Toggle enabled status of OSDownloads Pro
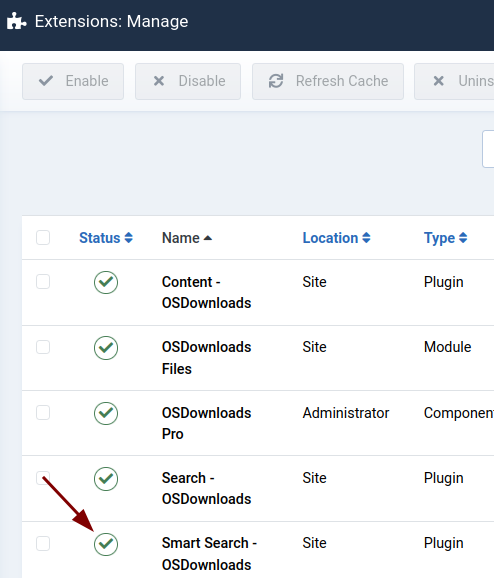The height and width of the screenshot is (578, 494). coord(106,413)
